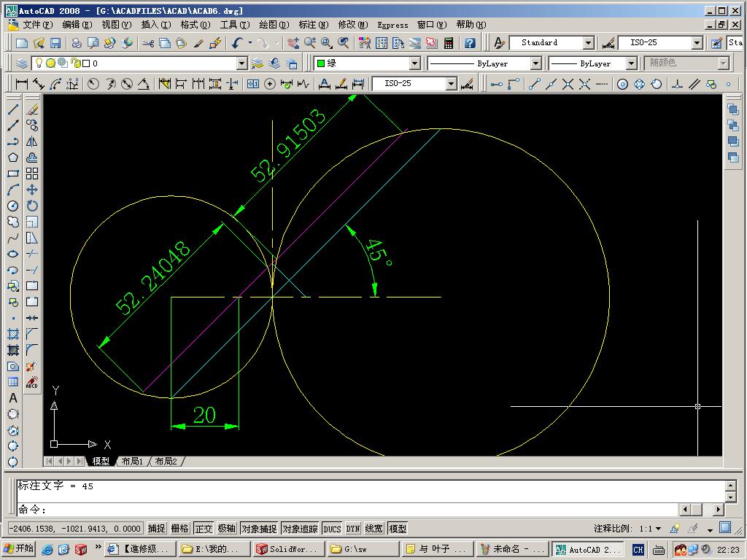Select the Array modify tool
Image resolution: width=747 pixels, height=560 pixels.
[32, 174]
